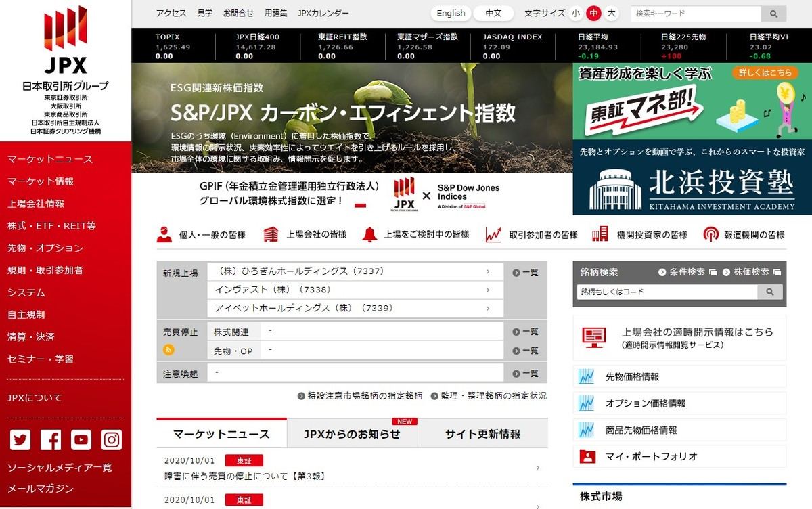Click the アクセス header link
The image size is (812, 509).
(171, 13)
